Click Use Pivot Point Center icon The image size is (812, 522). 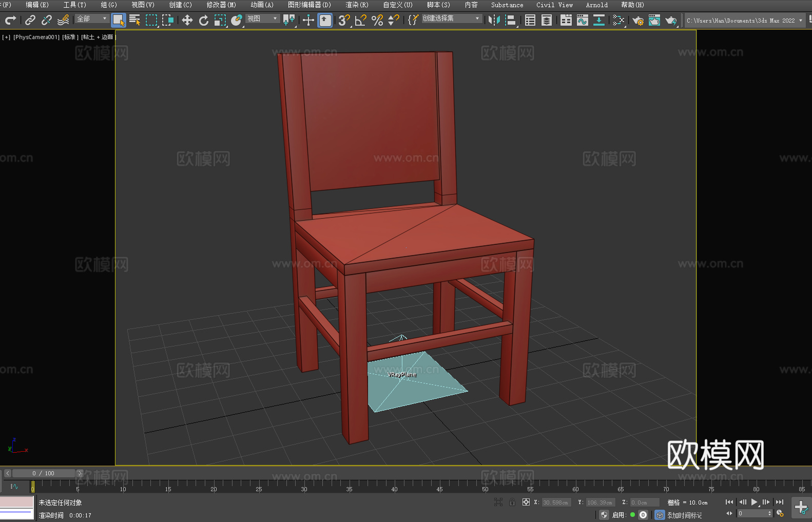pos(289,20)
